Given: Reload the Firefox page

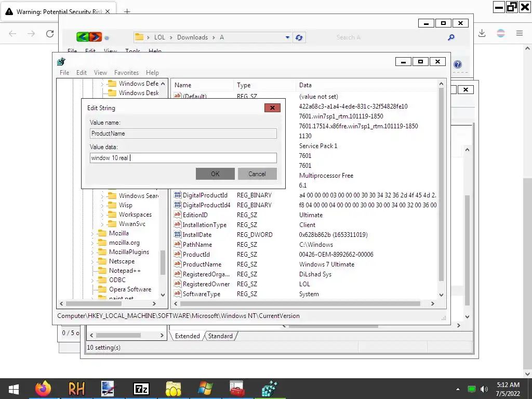Looking at the screenshot, I should pyautogui.click(x=50, y=34).
